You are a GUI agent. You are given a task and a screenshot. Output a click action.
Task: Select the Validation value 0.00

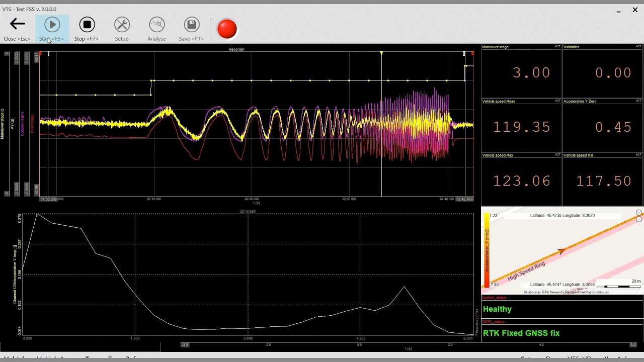(613, 73)
